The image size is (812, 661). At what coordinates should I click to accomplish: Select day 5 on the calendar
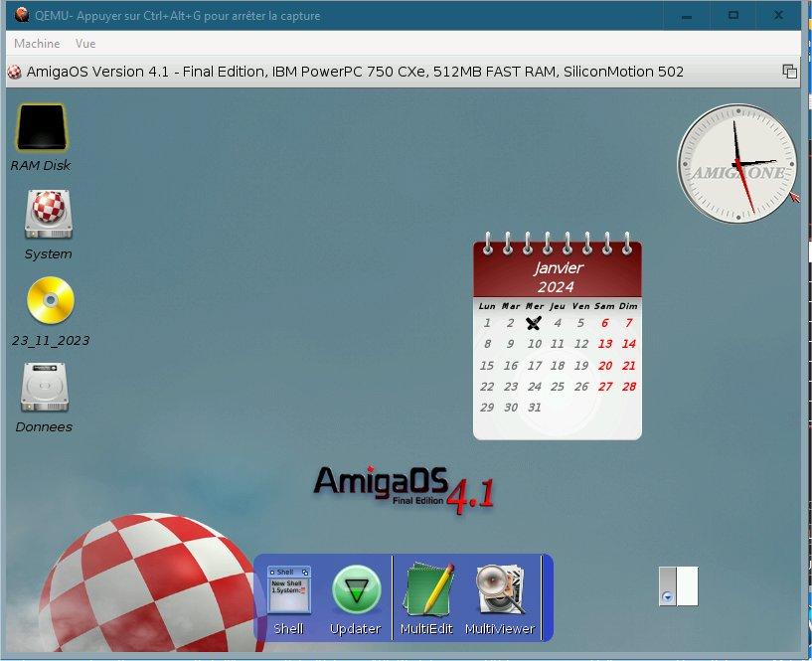[581, 323]
